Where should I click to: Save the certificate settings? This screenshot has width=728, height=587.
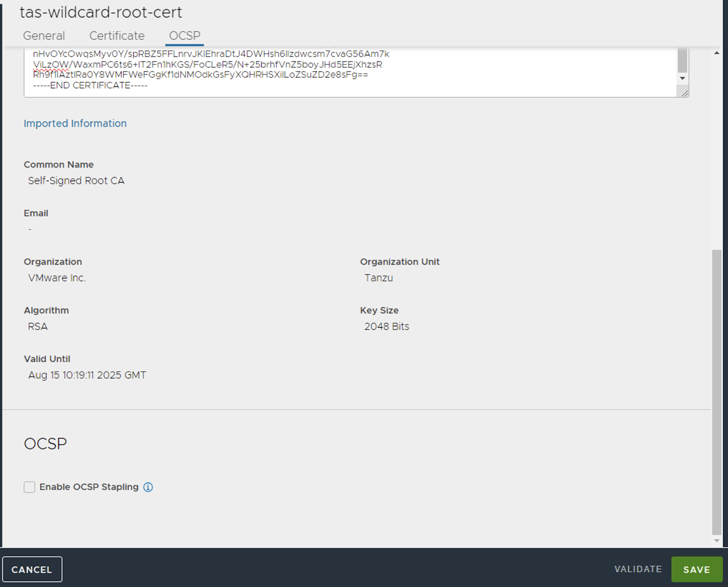697,569
